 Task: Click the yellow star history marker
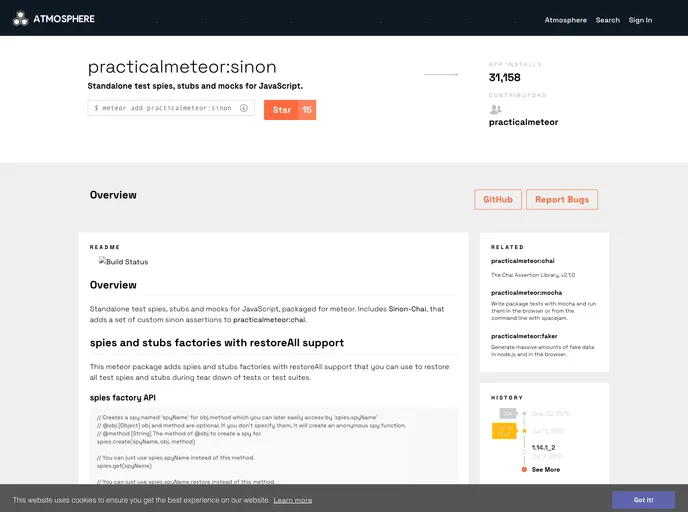pyautogui.click(x=524, y=431)
